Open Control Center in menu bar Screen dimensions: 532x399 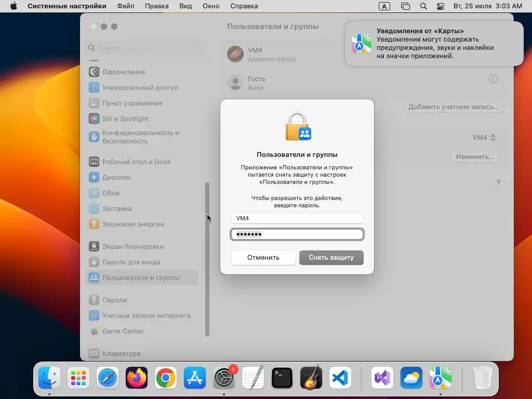(x=441, y=6)
